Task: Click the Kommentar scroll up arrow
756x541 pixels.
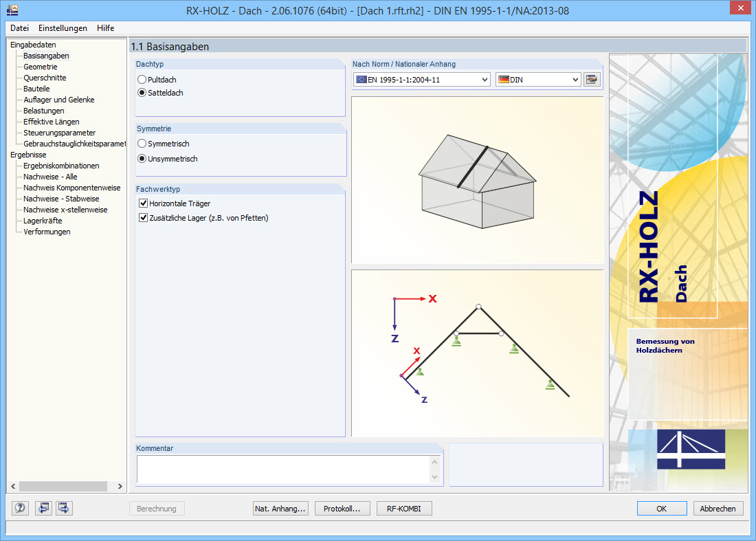Action: click(x=435, y=461)
